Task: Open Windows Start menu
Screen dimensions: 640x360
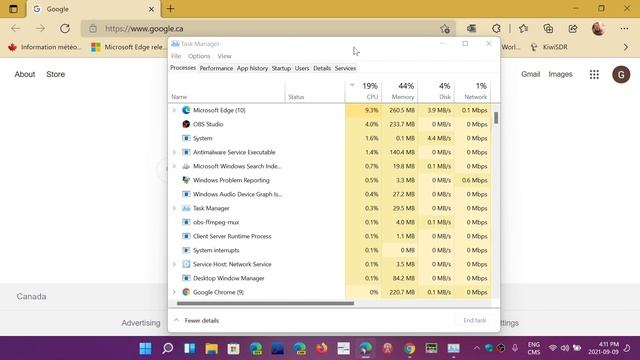Action: coord(145,348)
